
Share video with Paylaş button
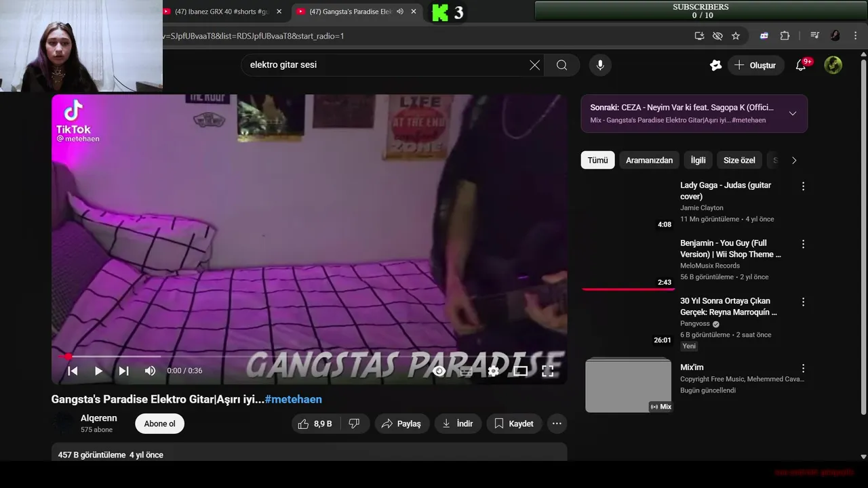pos(401,424)
